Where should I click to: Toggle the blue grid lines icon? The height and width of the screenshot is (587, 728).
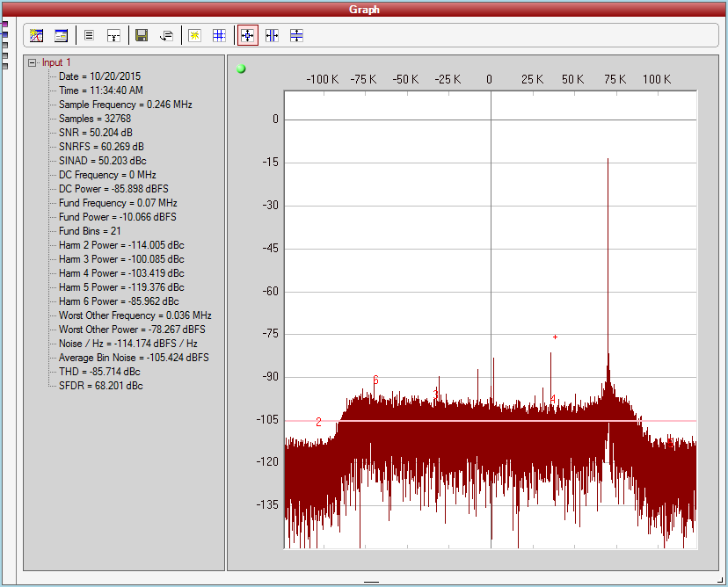219,35
